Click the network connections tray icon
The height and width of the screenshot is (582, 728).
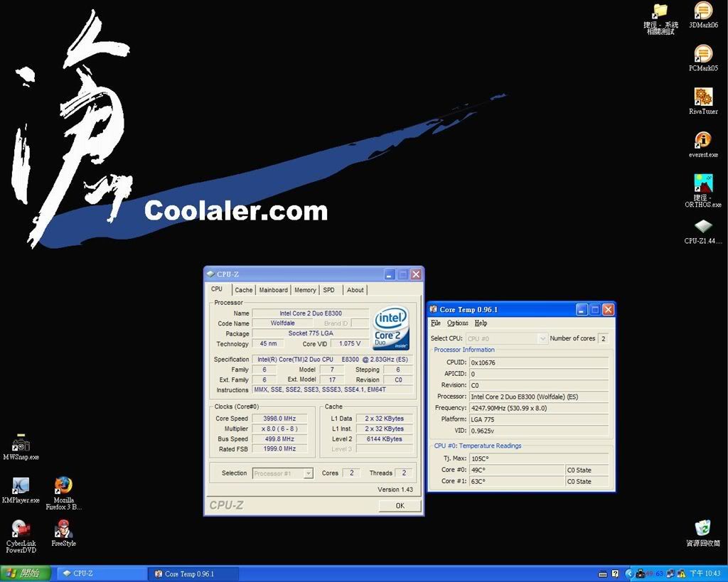coord(671,573)
